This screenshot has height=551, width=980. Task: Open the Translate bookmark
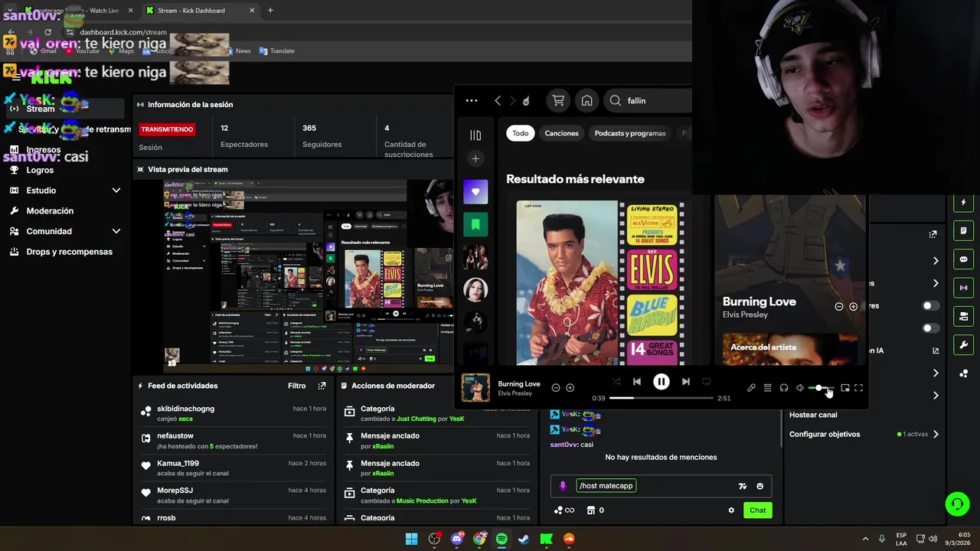276,51
